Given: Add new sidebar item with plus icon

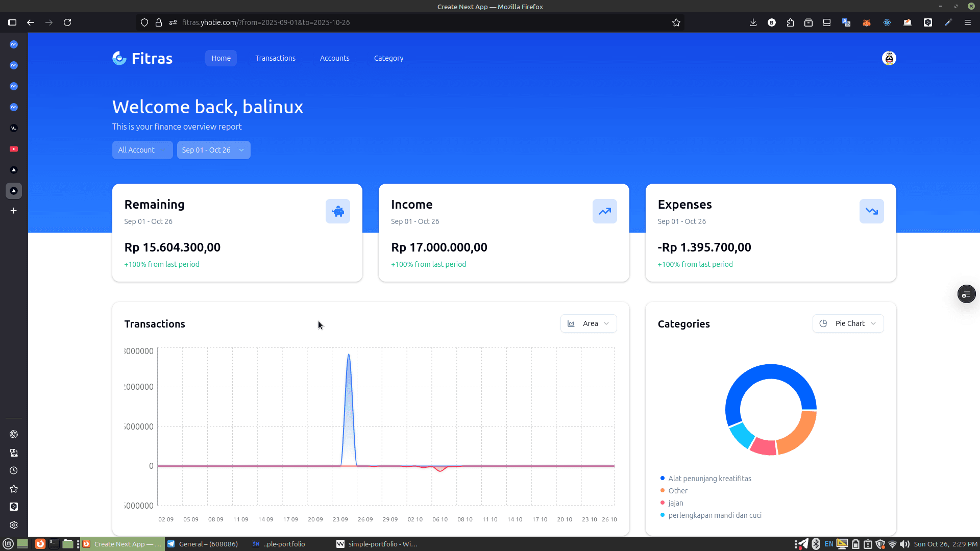Looking at the screenshot, I should [x=14, y=211].
